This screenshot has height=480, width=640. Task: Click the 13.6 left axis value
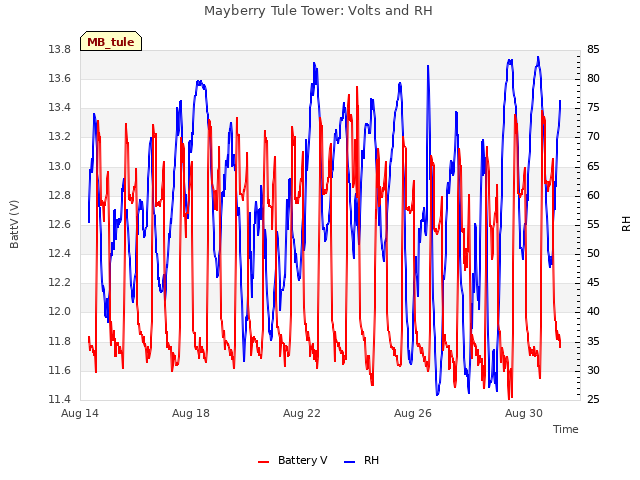[x=60, y=78]
